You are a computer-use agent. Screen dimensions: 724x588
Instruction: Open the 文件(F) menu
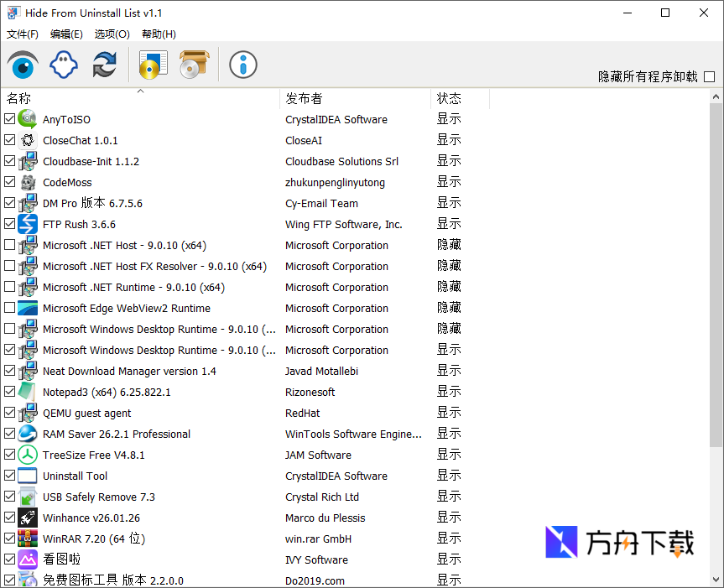point(20,34)
